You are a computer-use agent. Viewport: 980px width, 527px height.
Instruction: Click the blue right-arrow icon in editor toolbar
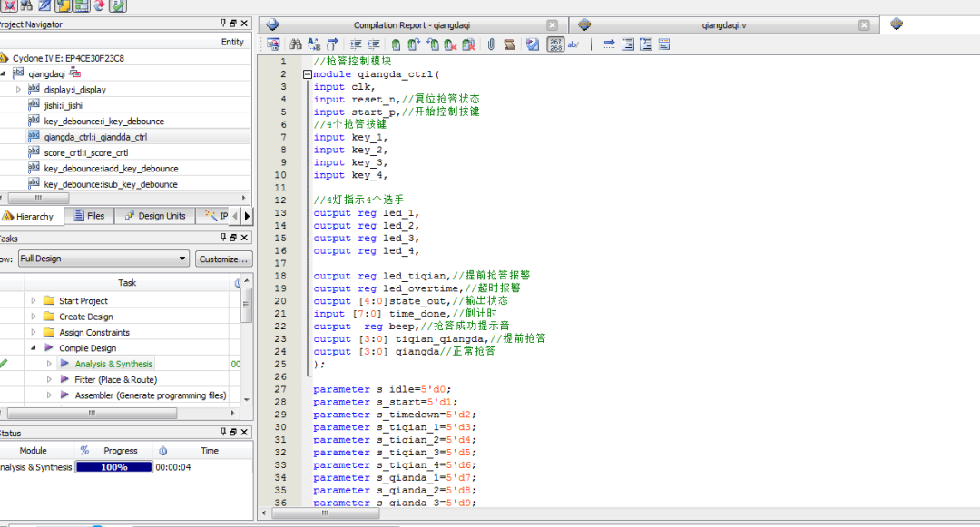[x=609, y=44]
